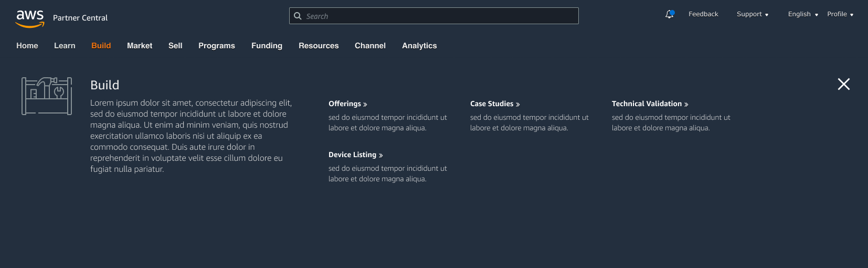The width and height of the screenshot is (868, 268).
Task: Open the Programs menu
Action: coord(217,46)
